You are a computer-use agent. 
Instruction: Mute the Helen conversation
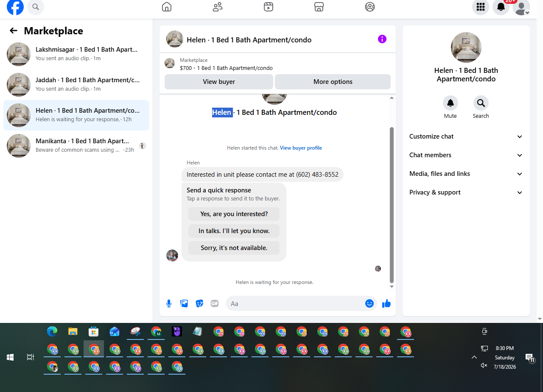[451, 103]
